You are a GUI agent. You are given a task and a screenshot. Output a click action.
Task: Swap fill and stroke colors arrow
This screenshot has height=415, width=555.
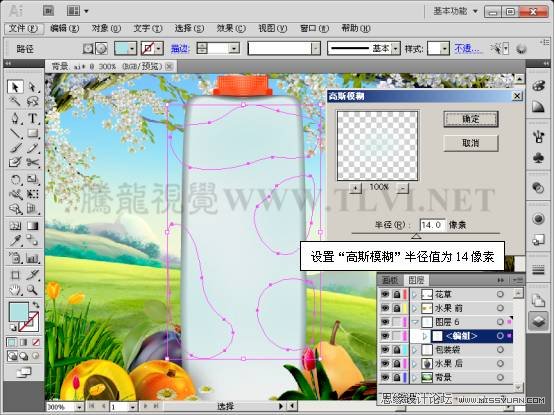pos(36,305)
